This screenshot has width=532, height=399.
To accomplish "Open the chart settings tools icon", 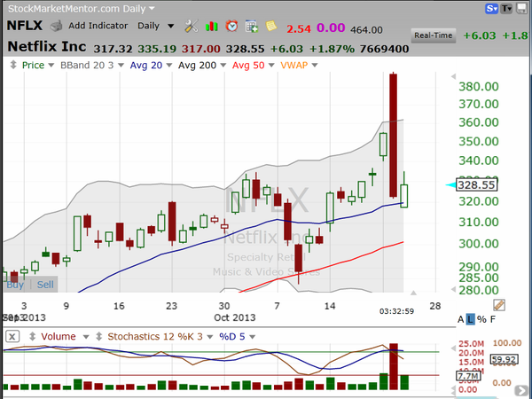I will click(191, 26).
